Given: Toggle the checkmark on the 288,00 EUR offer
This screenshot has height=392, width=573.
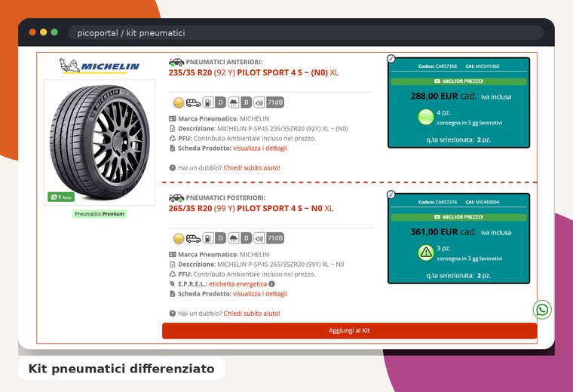Looking at the screenshot, I should 391,59.
